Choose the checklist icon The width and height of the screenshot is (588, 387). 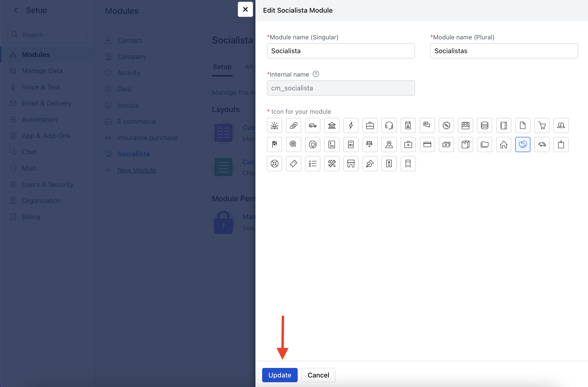313,163
